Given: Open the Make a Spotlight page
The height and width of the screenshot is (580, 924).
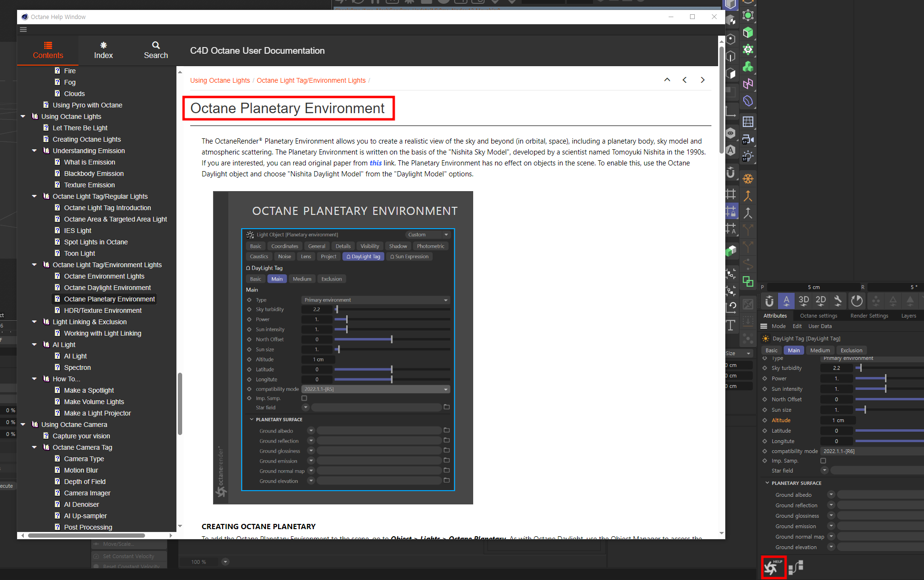Looking at the screenshot, I should coord(89,390).
